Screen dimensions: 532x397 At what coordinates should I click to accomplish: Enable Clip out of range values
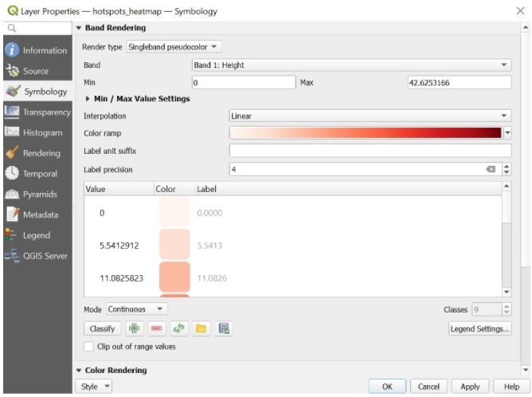point(89,347)
